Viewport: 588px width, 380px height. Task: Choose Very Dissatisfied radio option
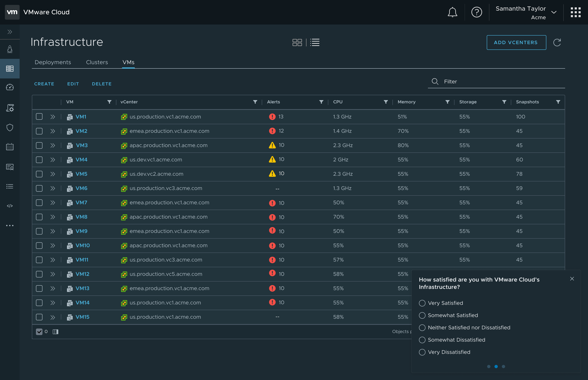pyautogui.click(x=422, y=352)
